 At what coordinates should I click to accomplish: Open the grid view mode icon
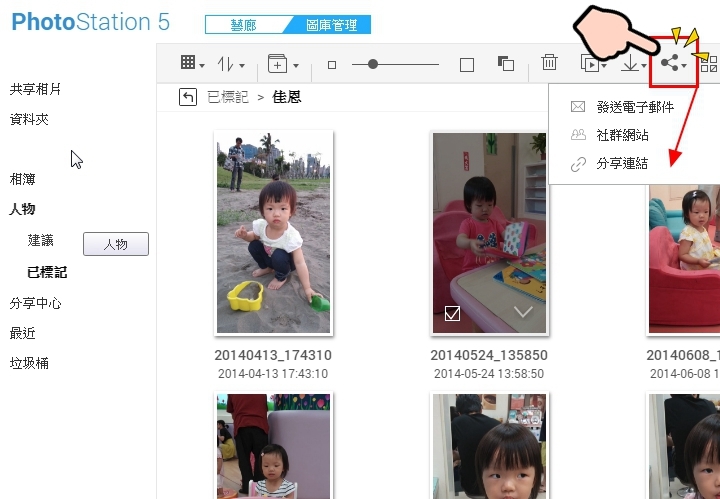click(188, 62)
